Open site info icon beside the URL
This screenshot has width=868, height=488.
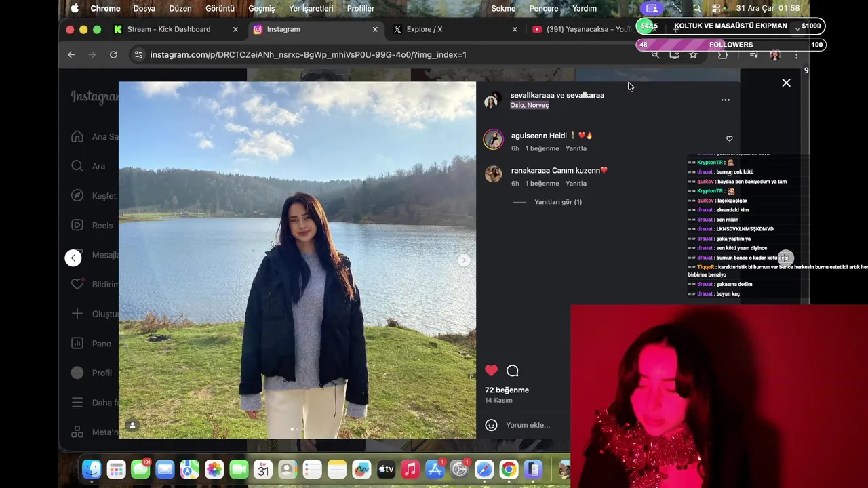(x=138, y=54)
